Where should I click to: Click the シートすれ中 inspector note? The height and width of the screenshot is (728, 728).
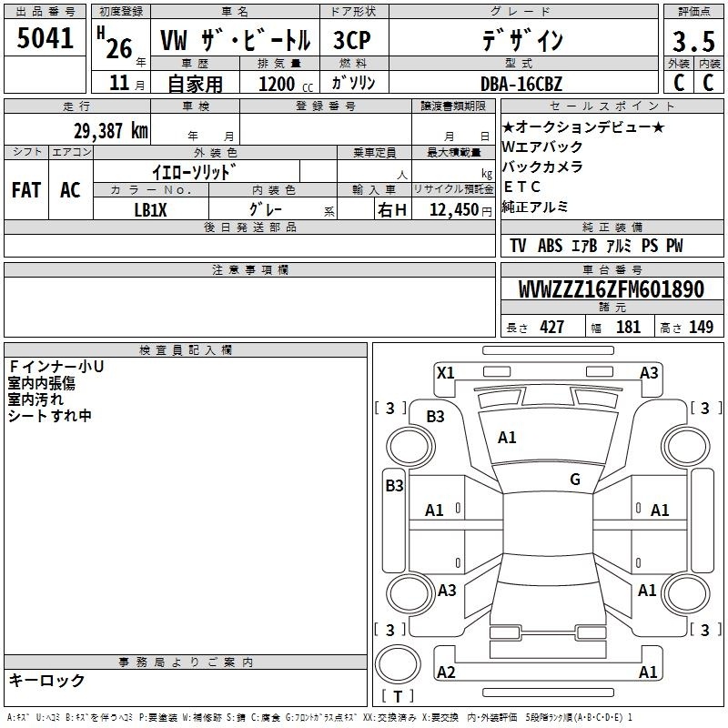click(50, 416)
